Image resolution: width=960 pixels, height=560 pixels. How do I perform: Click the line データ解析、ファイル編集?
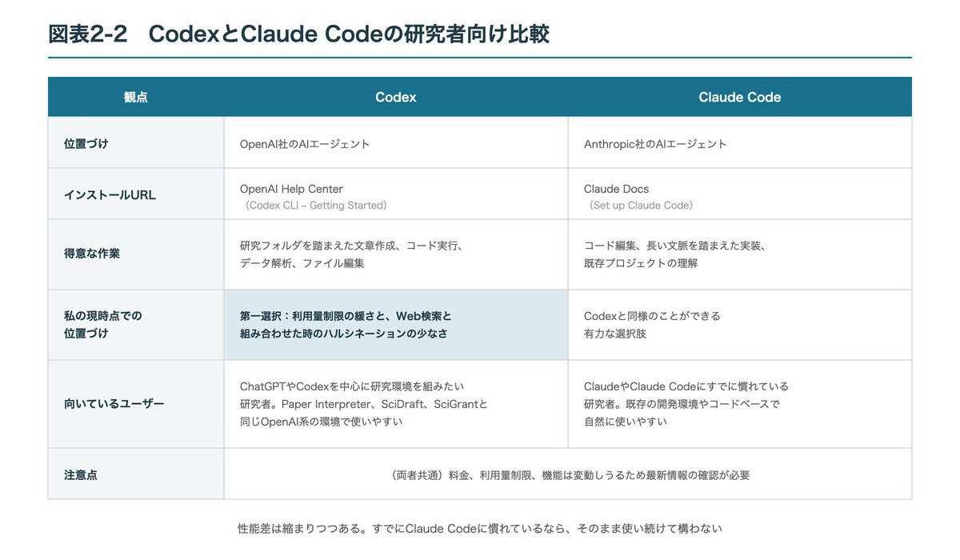[x=302, y=262]
